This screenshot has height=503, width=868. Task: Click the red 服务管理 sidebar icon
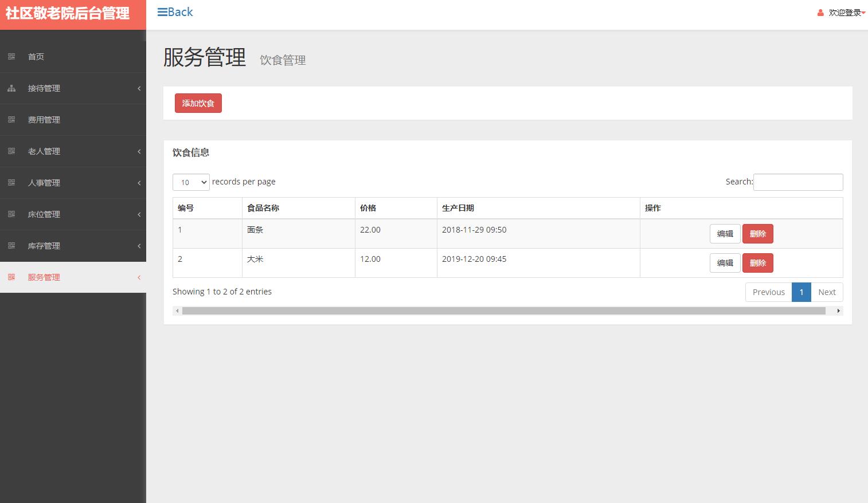[x=11, y=277]
